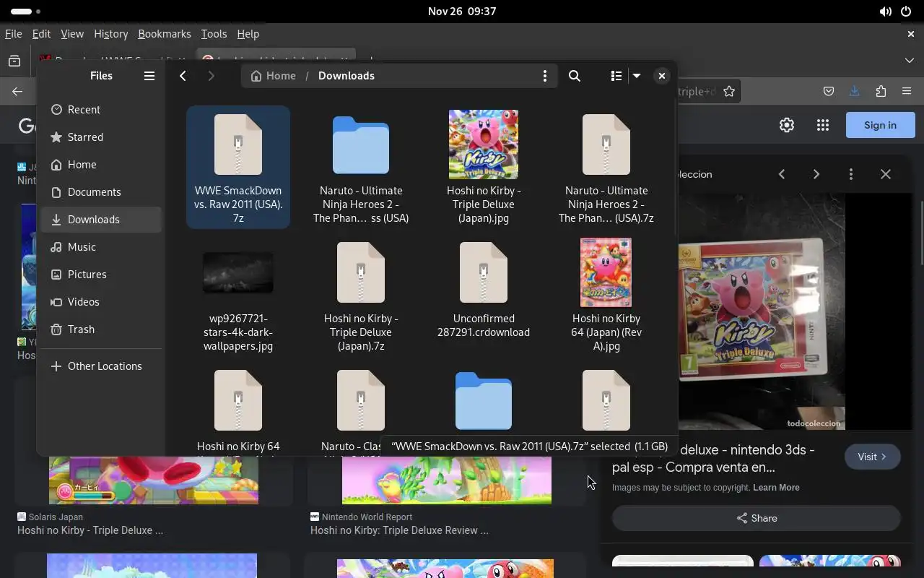Open the clock showing Nov 26 09:37

tap(462, 12)
